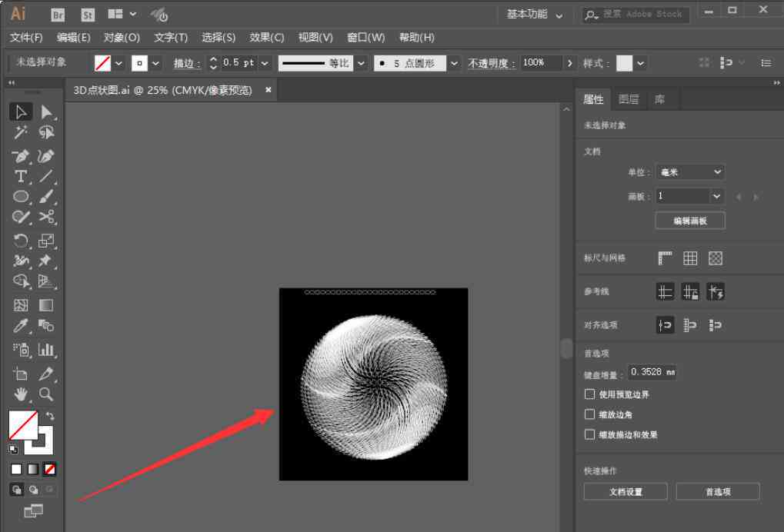Viewport: 784px width, 532px height.
Task: Click the 编辑画板 button
Action: coord(690,221)
